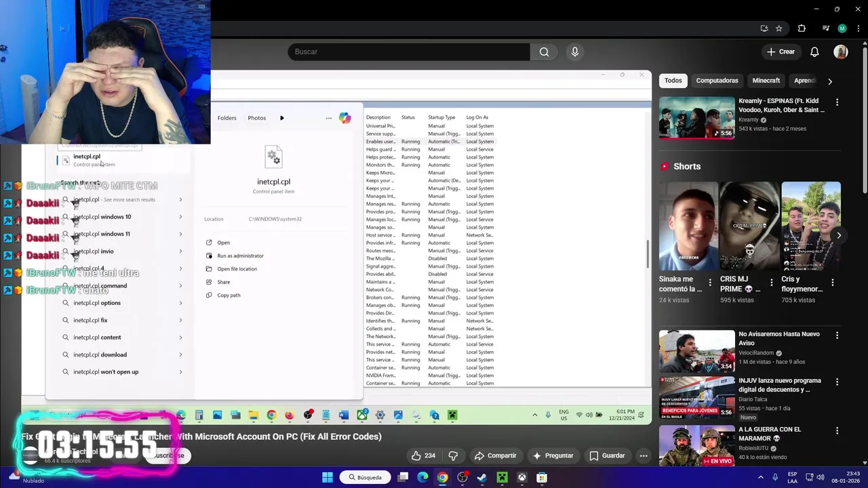The image size is (868, 488).
Task: Open Microsoft Store from the taskbar
Action: coord(542,478)
